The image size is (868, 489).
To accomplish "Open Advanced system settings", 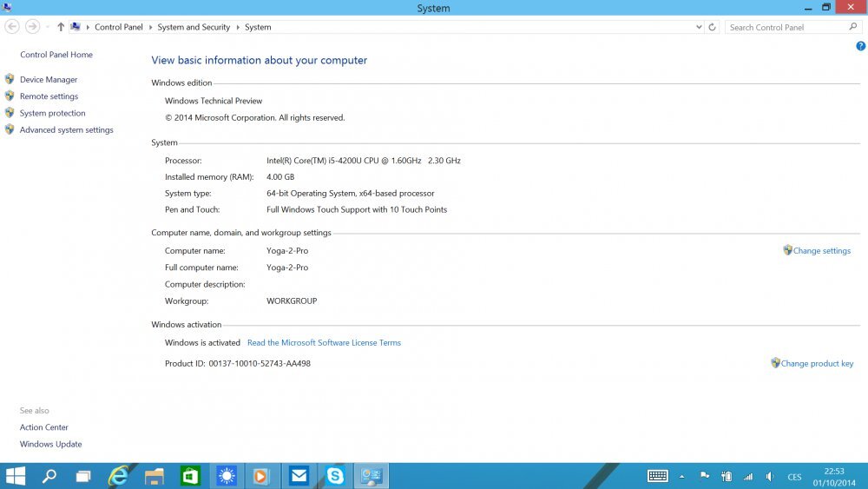I will [x=67, y=129].
